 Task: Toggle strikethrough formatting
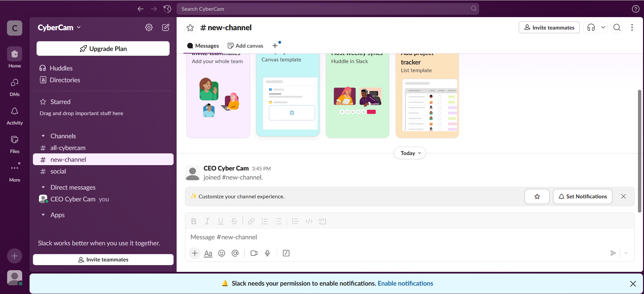click(234, 221)
